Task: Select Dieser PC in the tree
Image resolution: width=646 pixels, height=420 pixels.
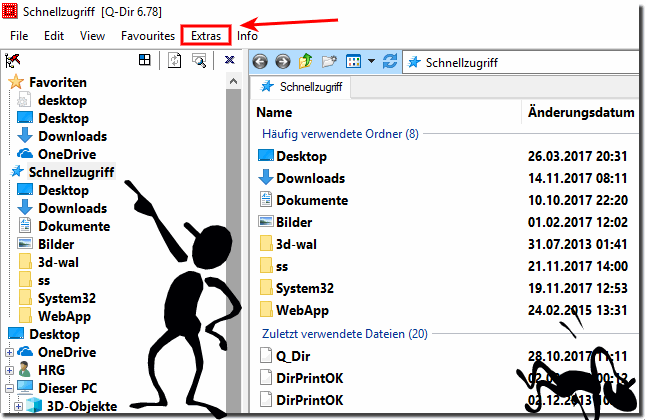Action: coord(68,388)
